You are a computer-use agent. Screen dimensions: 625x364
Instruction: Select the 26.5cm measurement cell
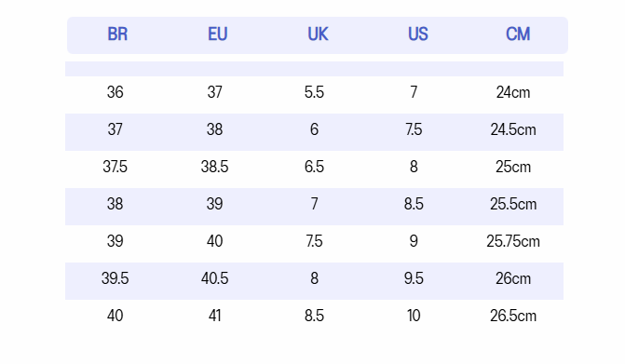pyautogui.click(x=513, y=316)
